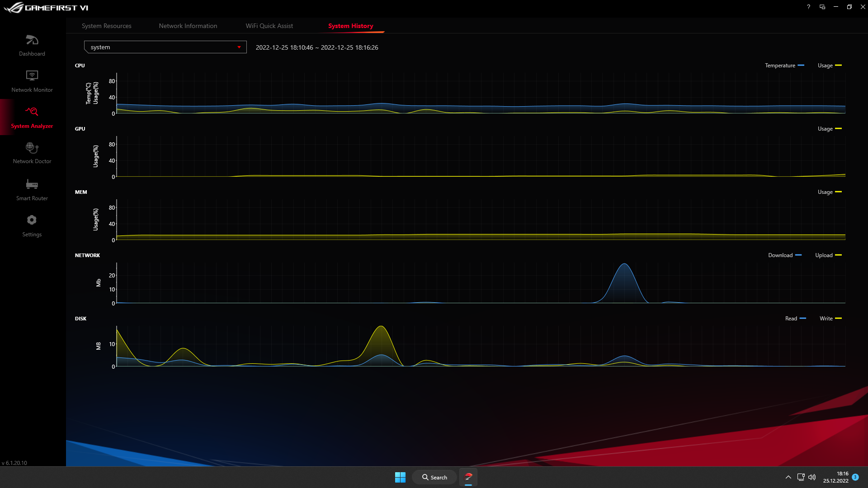Open taskbar Search box
Image resolution: width=868 pixels, height=488 pixels.
(434, 477)
